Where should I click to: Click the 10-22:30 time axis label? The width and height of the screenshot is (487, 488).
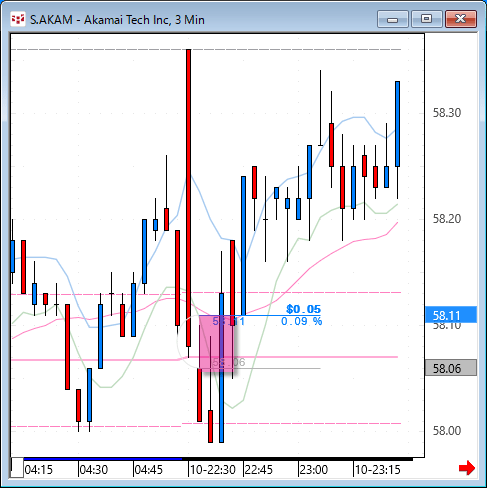213,470
